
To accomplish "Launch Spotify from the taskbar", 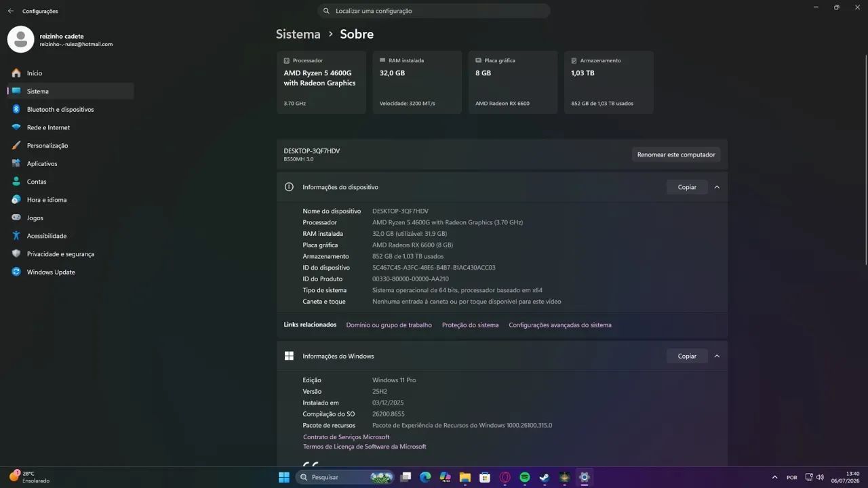I will (x=525, y=477).
